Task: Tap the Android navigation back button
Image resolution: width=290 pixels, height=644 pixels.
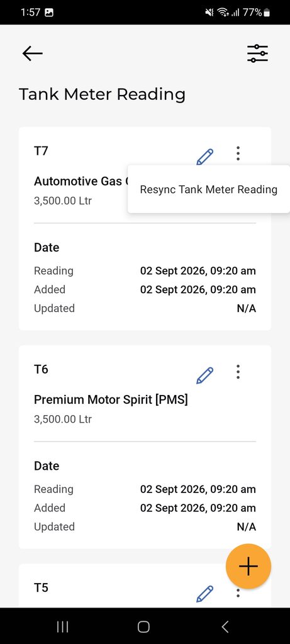Action: [225, 626]
